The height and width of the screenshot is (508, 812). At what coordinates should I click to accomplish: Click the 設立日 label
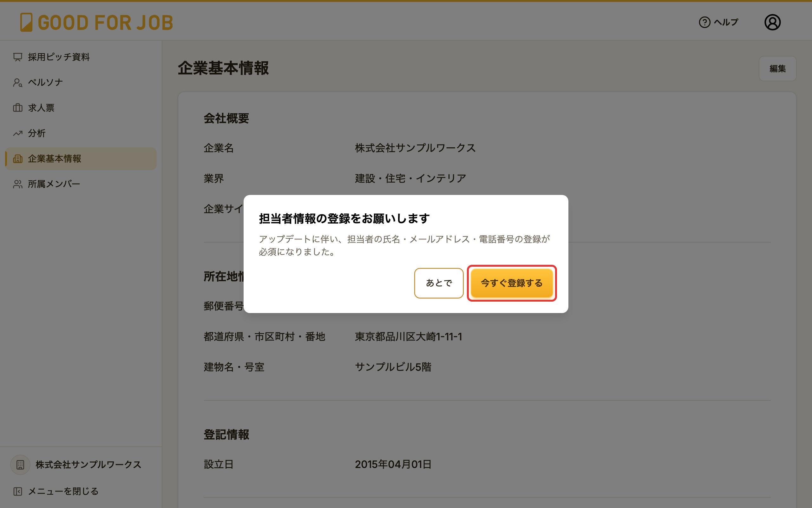point(219,464)
